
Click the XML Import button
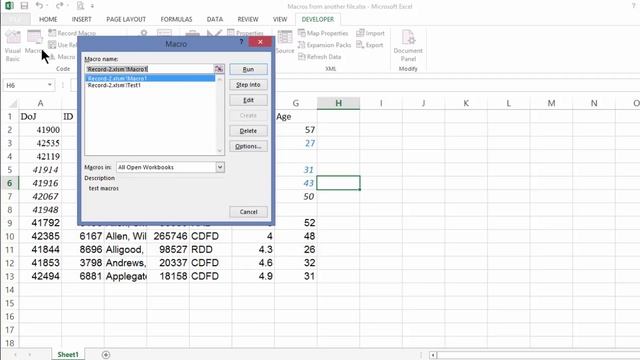[370, 33]
